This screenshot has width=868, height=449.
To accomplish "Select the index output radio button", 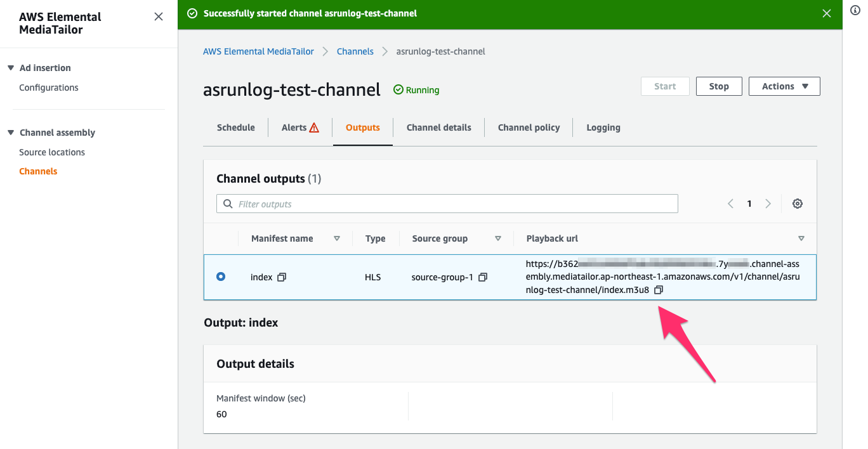I will (x=221, y=277).
